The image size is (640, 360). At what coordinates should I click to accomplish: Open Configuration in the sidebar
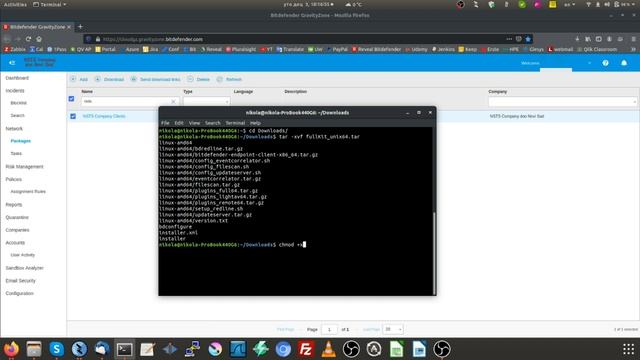click(x=20, y=293)
